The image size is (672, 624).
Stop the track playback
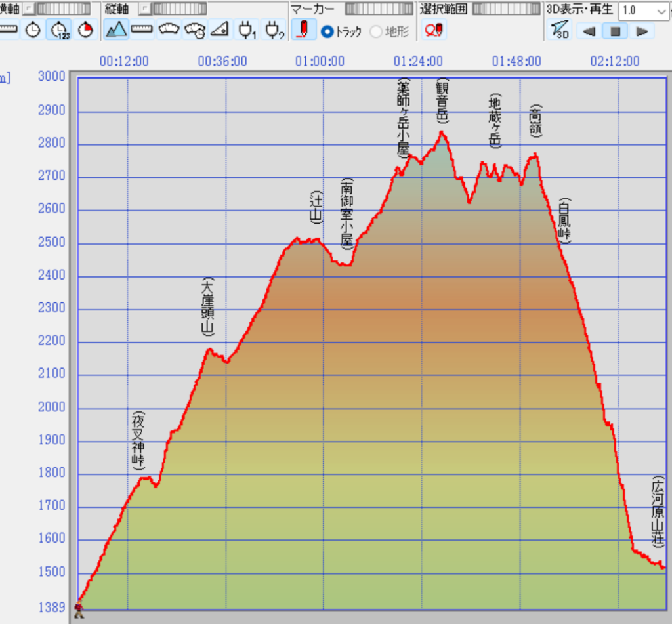pyautogui.click(x=615, y=31)
